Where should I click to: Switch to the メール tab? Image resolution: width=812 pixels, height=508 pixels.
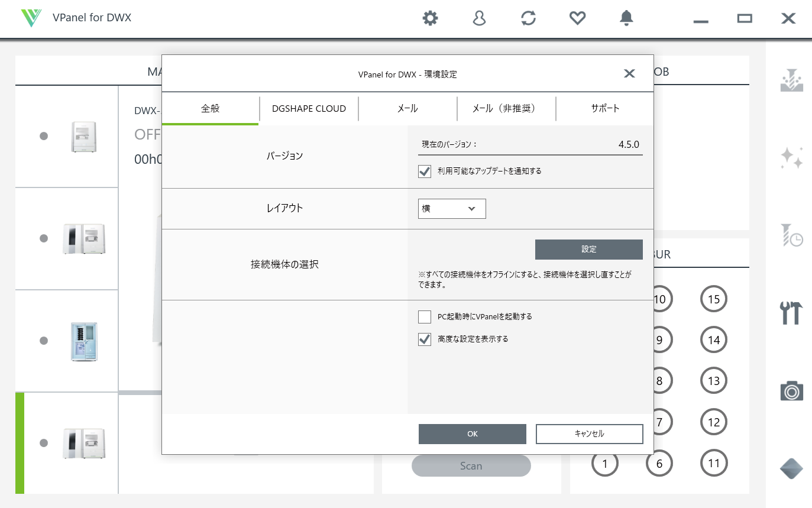click(x=407, y=109)
